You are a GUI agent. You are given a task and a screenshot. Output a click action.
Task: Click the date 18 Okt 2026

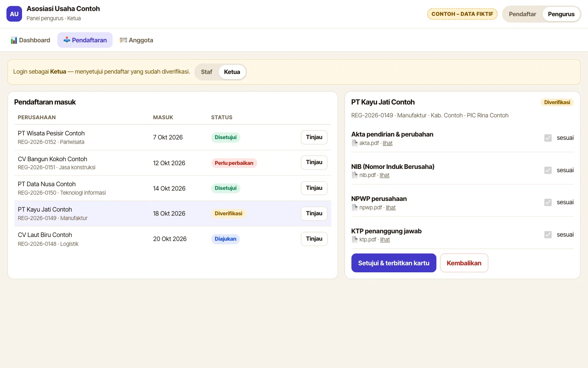pos(169,213)
